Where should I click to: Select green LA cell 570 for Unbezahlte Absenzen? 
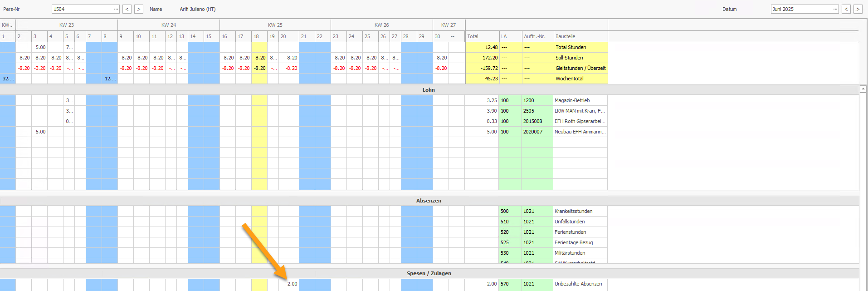click(x=505, y=284)
